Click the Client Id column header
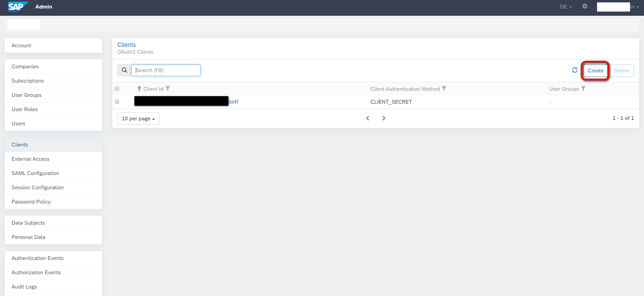644x296 pixels. pyautogui.click(x=153, y=89)
